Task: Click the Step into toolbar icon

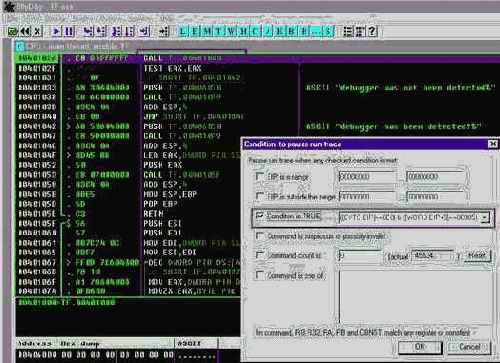Action: point(88,32)
